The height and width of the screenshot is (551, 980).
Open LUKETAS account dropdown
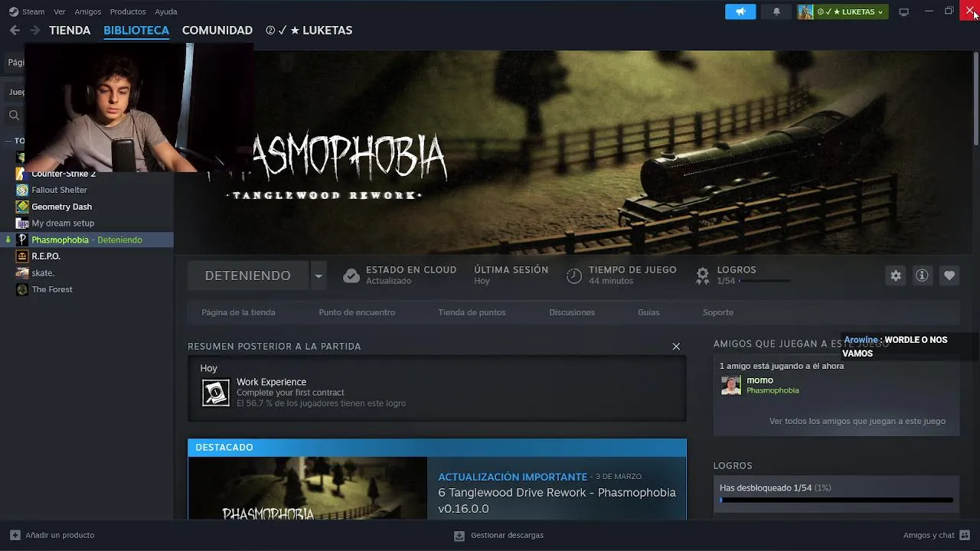[x=843, y=11]
